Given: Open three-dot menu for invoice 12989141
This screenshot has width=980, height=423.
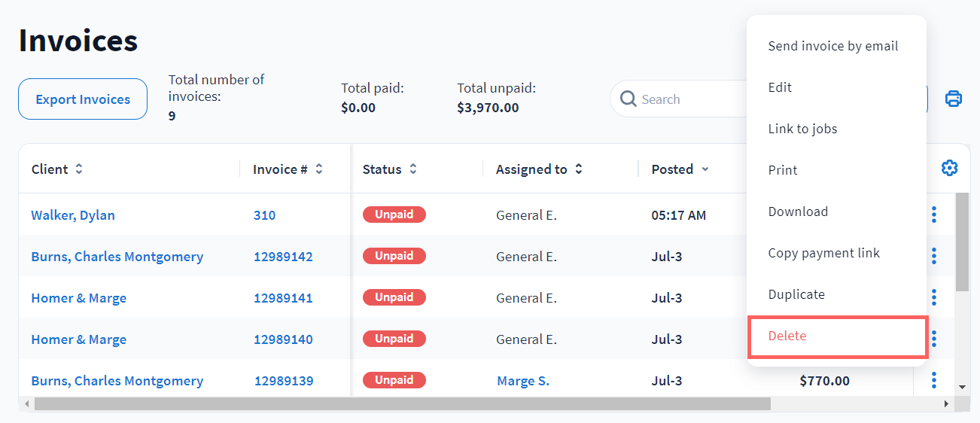Looking at the screenshot, I should 933,298.
